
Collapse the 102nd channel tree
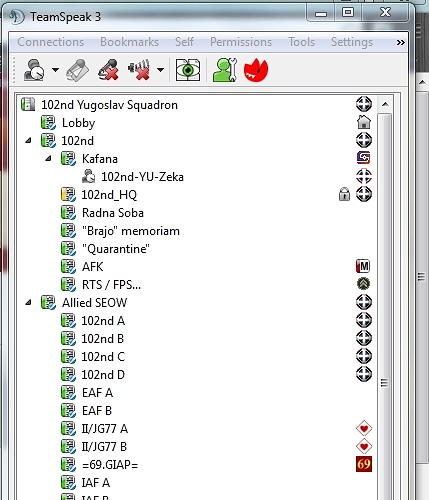coord(29,141)
